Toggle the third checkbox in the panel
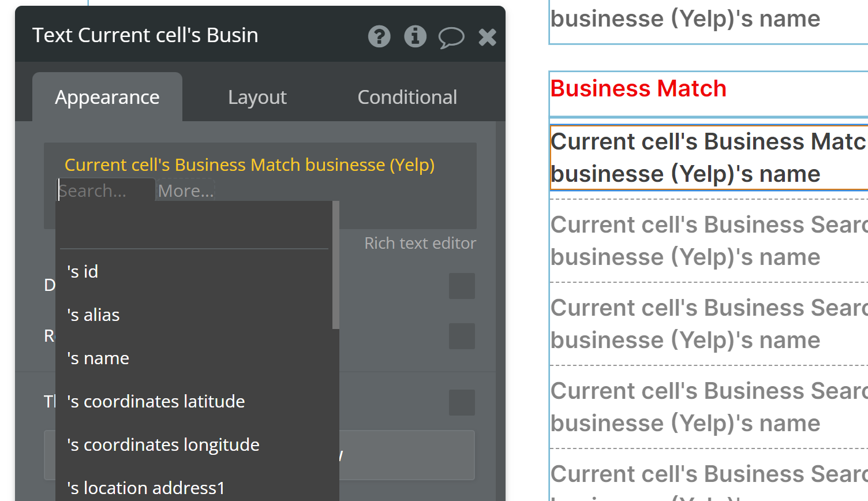The height and width of the screenshot is (501, 868). 462,402
